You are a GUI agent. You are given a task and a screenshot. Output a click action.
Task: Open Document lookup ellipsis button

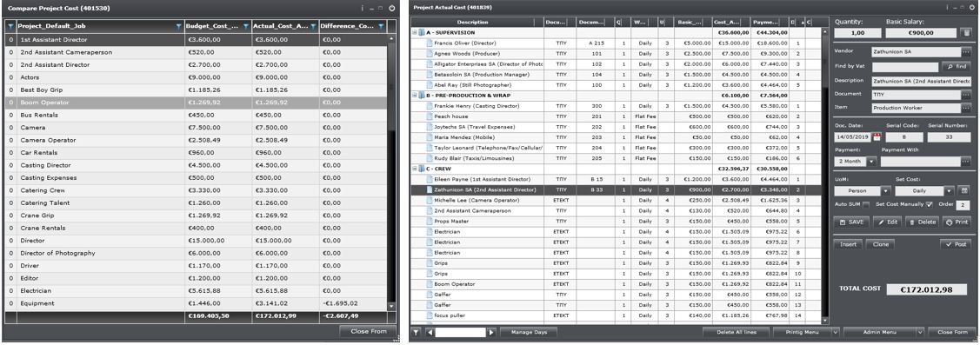(966, 95)
